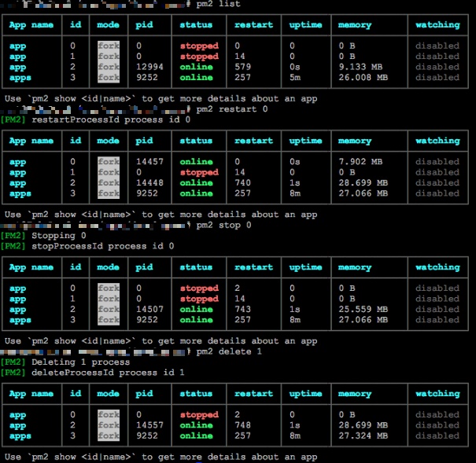476x463 pixels.
Task: Click 'online' status in the pid 14557 row
Action: point(196,425)
